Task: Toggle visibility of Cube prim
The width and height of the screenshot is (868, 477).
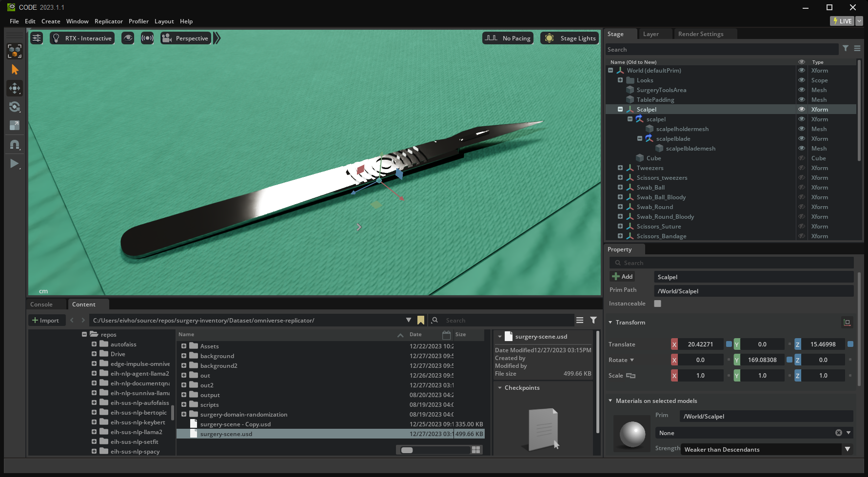Action: tap(801, 158)
